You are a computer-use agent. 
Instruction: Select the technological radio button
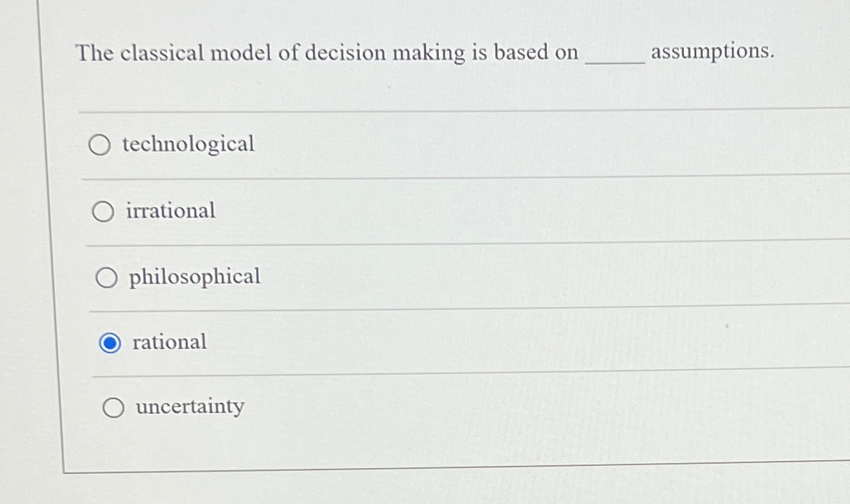tap(101, 146)
